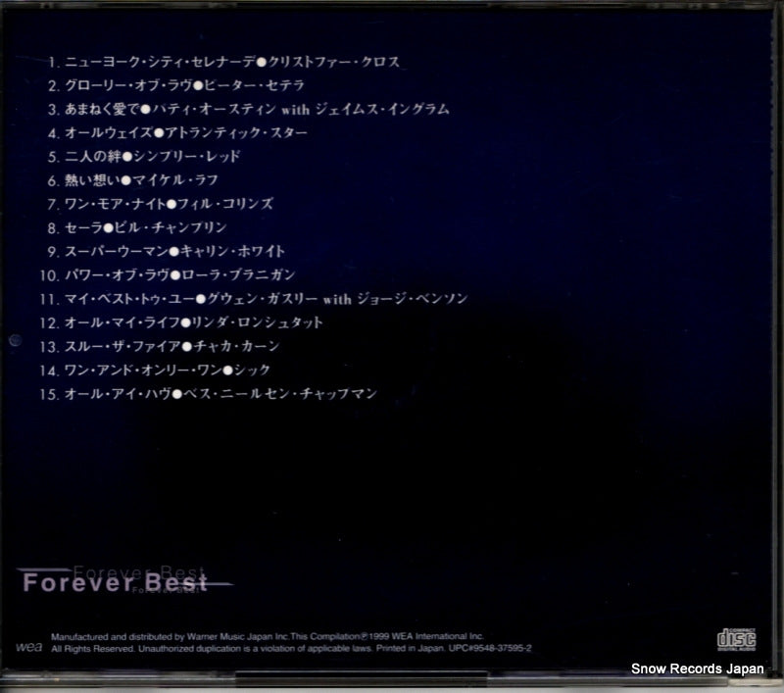Click artist name ピーター・セテラ
Screen dimensions: 784x693
point(254,85)
